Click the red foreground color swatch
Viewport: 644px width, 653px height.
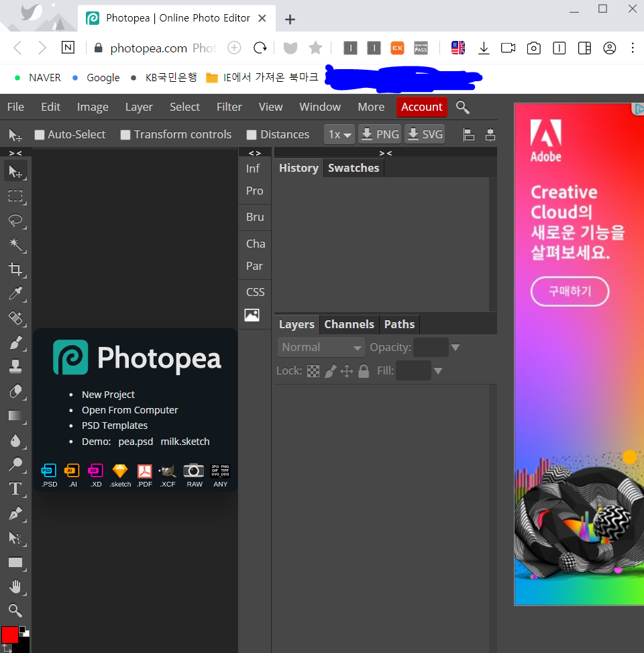point(9,635)
